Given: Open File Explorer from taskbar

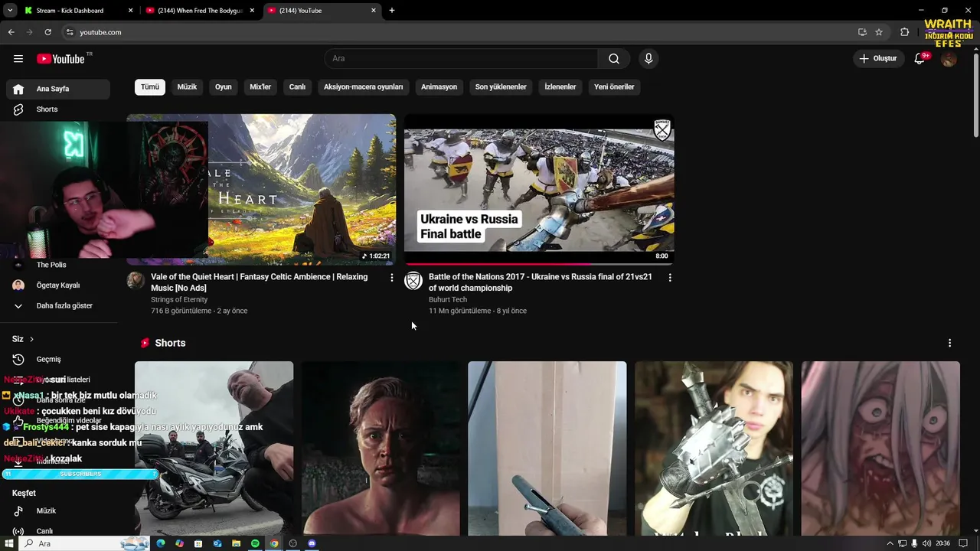Looking at the screenshot, I should click(x=236, y=543).
